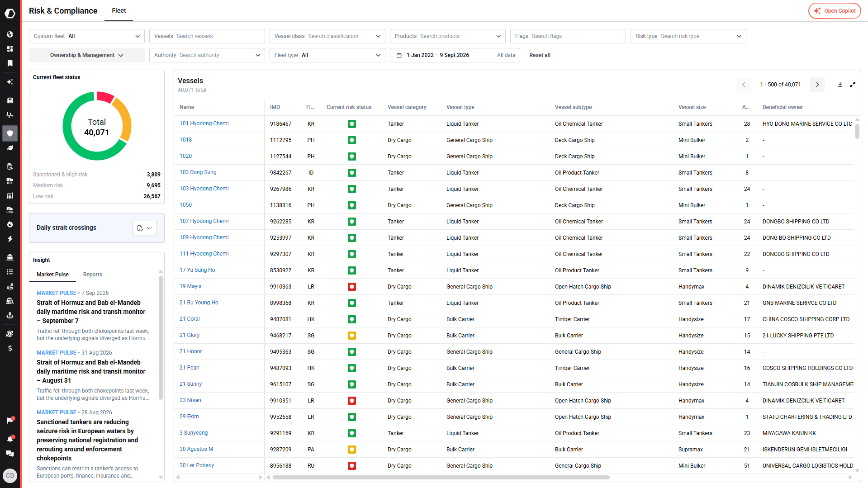Open the dollar sign icon in sidebar
Image resolution: width=868 pixels, height=488 pixels.
(10, 348)
